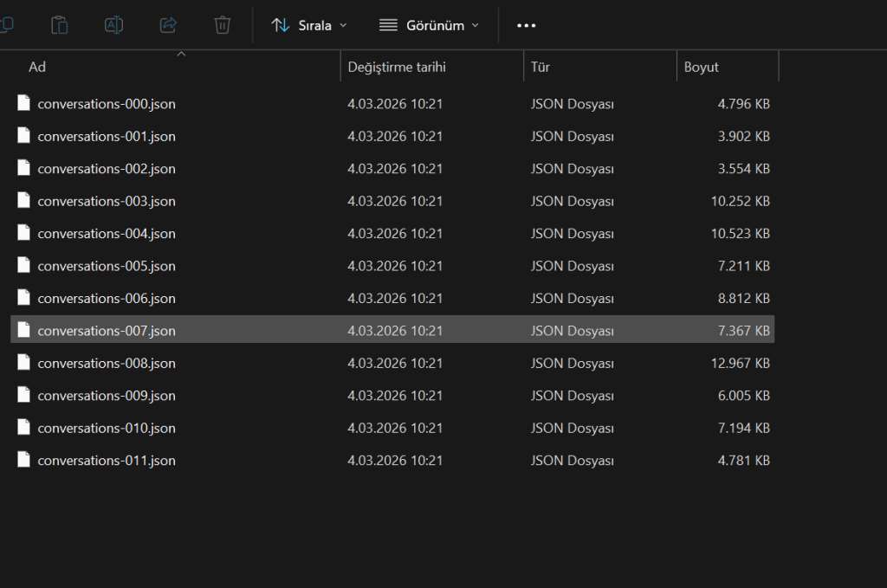Open the three-dots more options menu
The image size is (887, 588).
526,25
